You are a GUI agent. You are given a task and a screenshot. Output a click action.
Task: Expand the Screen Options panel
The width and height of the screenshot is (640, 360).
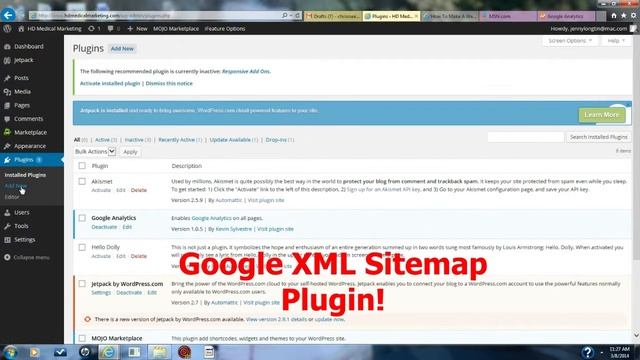(x=570, y=41)
